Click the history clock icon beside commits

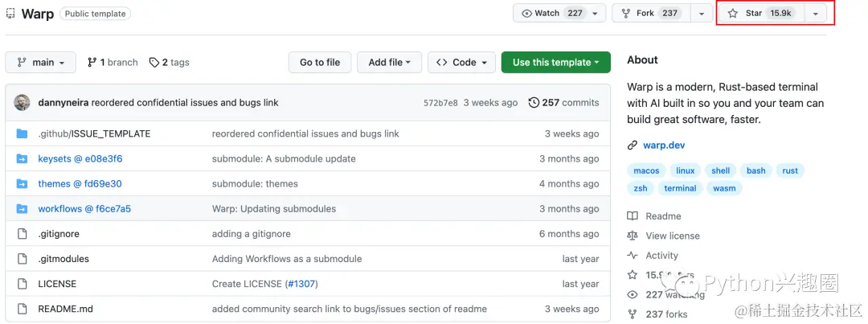(534, 102)
